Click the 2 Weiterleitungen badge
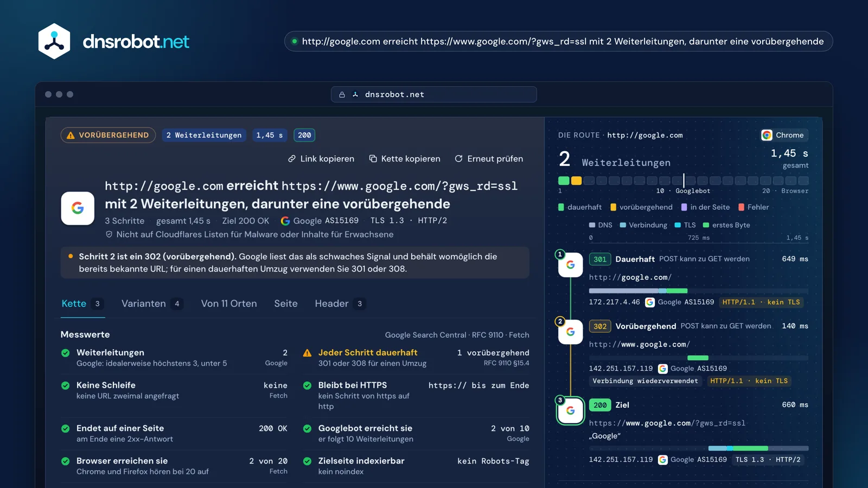 click(204, 135)
